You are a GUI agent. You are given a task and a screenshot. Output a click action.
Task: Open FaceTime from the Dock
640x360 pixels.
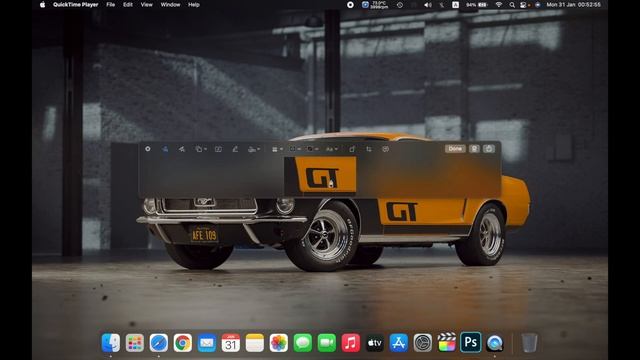327,342
